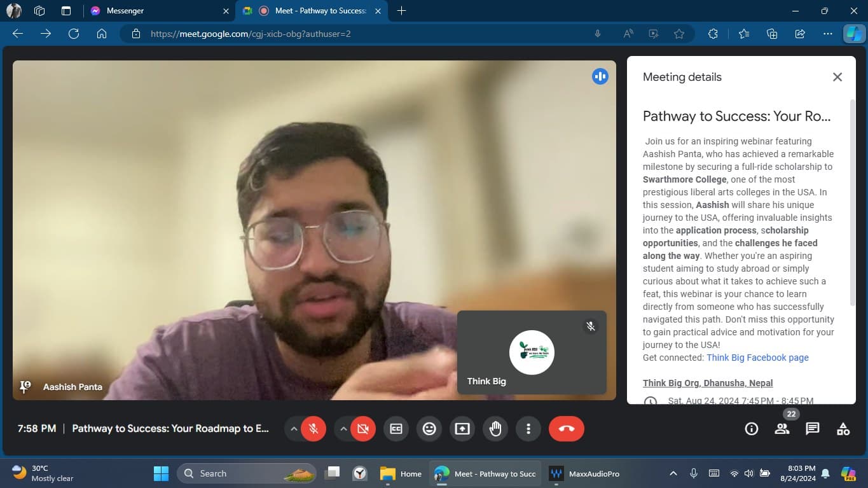868x488 pixels.
Task: Open video settings chevron beside camera
Action: 343,429
